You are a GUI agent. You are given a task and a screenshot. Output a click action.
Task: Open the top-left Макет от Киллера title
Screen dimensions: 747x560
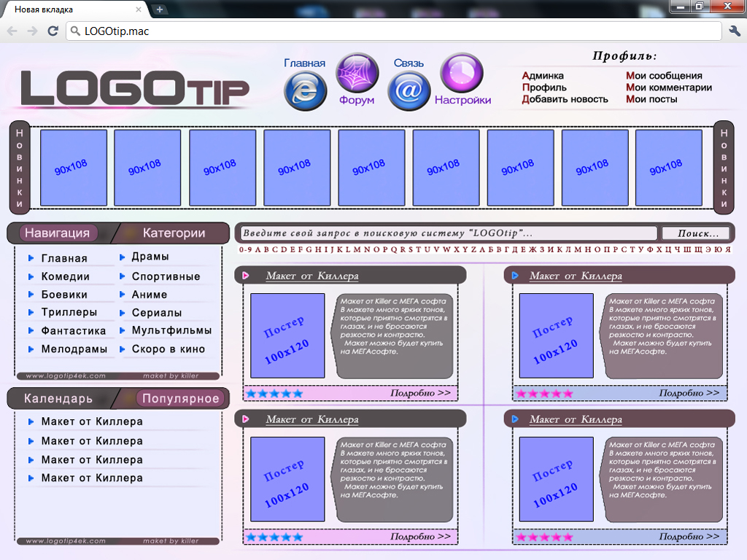tap(312, 276)
